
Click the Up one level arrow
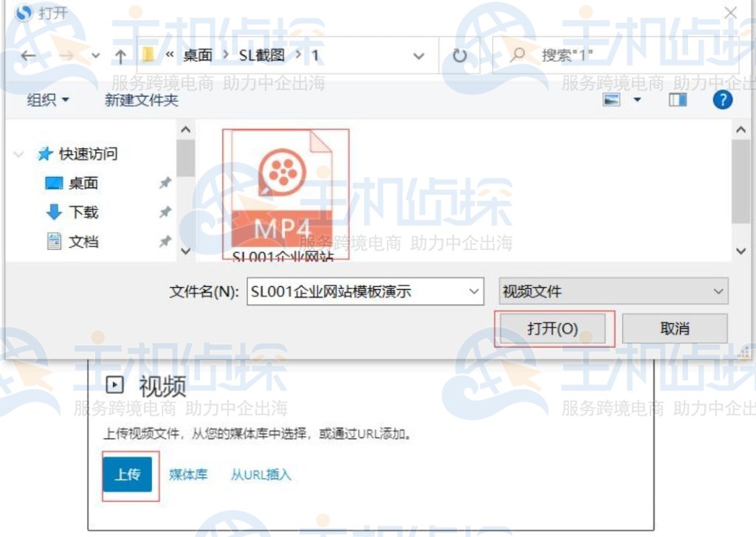tap(120, 56)
